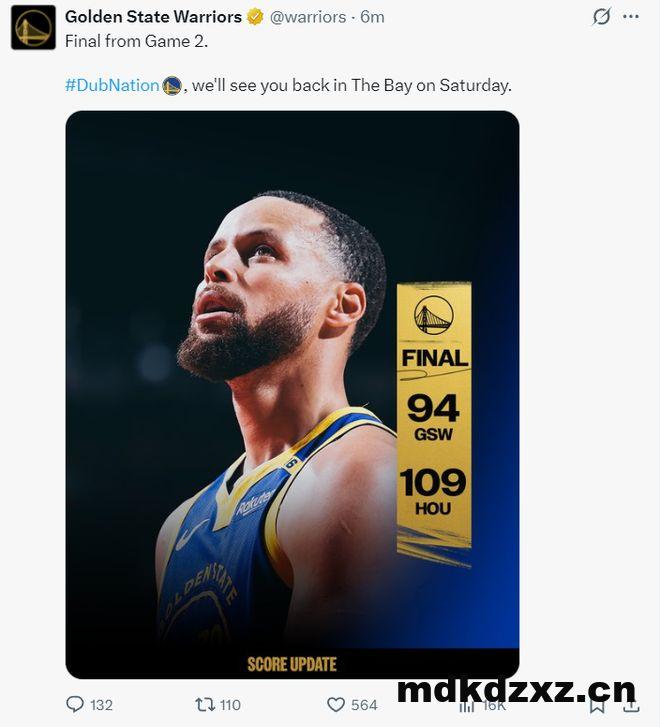Share the post via upload icon
Screen dimensions: 660x727
(631, 706)
